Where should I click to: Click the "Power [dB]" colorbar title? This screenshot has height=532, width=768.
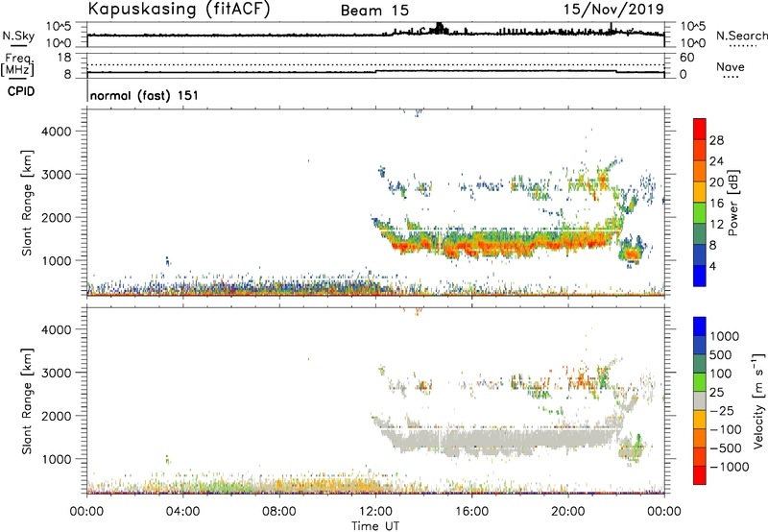point(732,203)
